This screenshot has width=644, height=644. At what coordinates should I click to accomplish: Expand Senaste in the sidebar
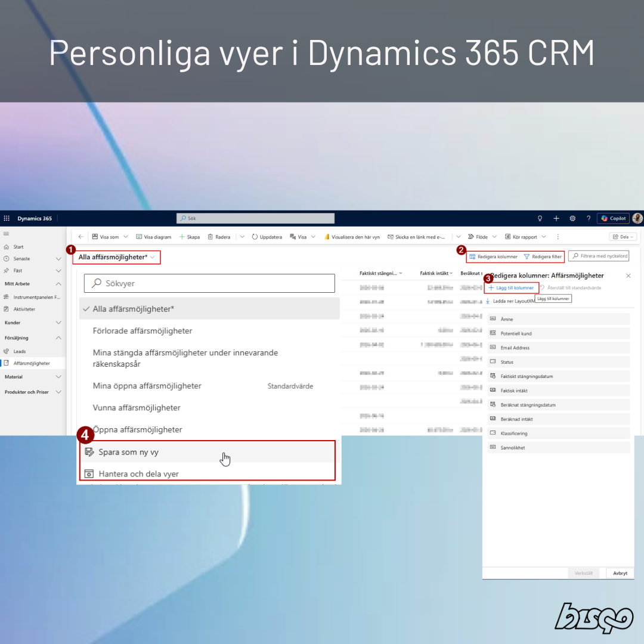click(x=58, y=259)
